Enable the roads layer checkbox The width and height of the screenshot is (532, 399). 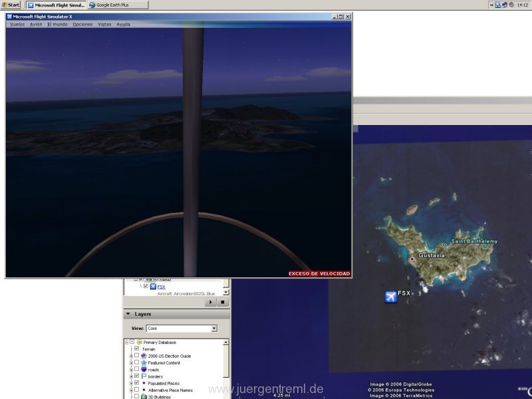pos(136,369)
